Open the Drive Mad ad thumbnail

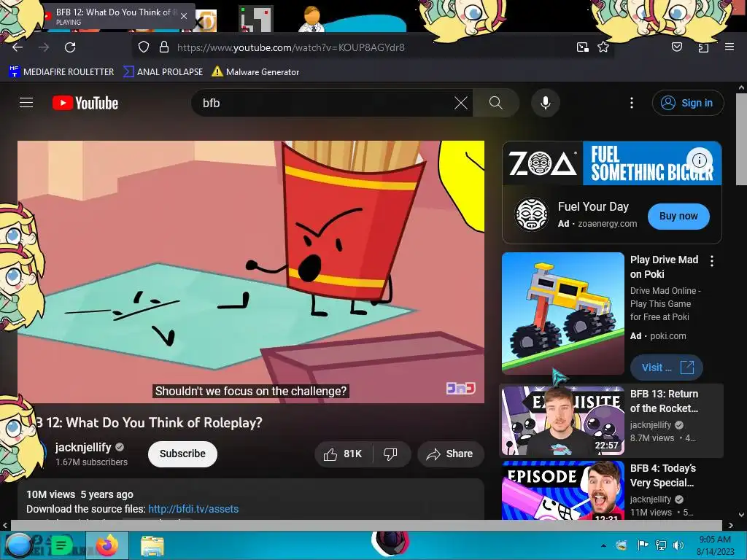click(x=563, y=314)
